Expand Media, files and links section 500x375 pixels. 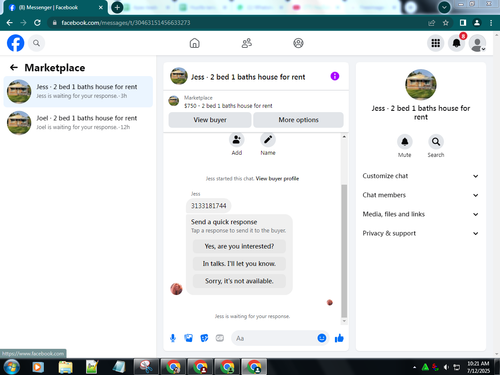tap(420, 214)
